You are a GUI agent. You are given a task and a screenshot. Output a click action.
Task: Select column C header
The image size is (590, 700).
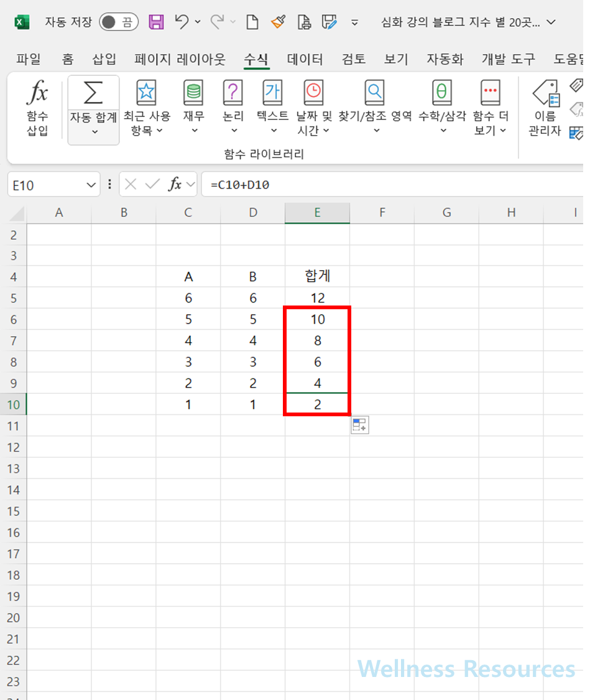pyautogui.click(x=188, y=213)
